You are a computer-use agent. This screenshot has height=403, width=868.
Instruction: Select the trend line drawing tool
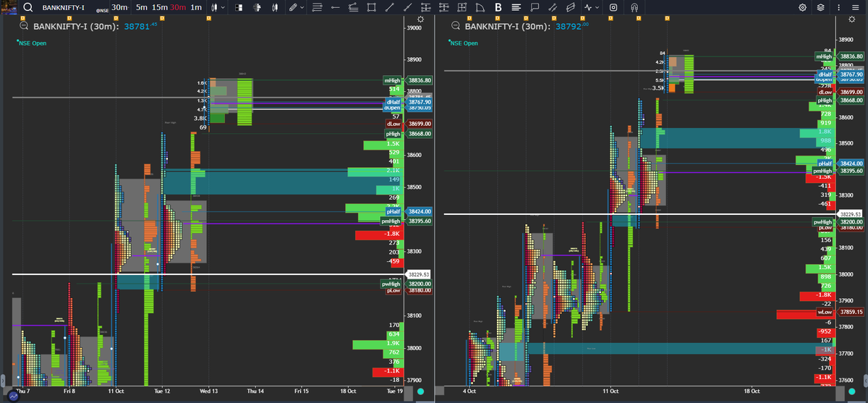(x=389, y=7)
